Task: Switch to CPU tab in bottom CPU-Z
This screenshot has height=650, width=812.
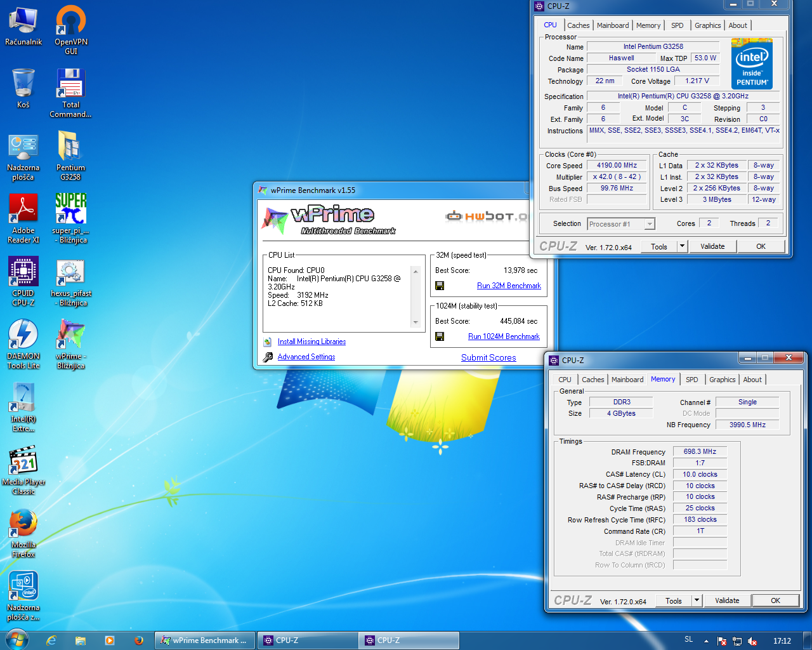Action: (565, 380)
